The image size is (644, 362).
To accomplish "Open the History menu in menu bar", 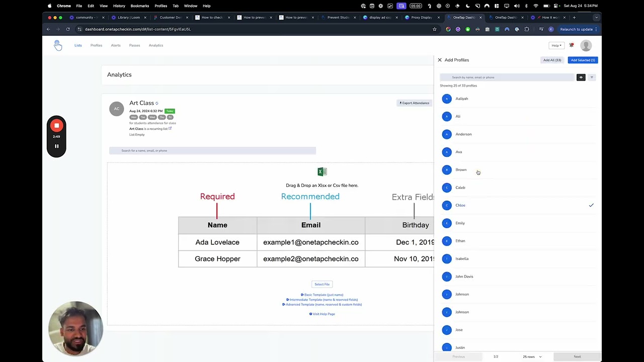I will coord(119,6).
